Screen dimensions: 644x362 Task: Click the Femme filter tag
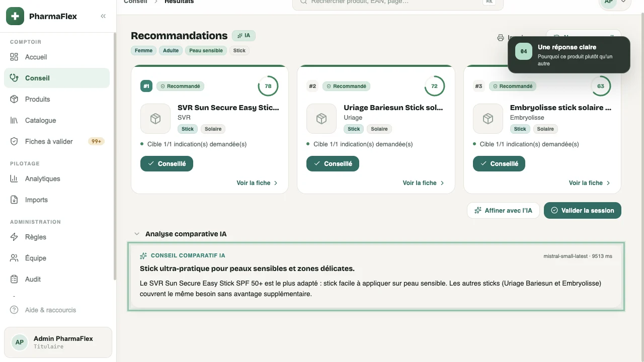tap(143, 50)
